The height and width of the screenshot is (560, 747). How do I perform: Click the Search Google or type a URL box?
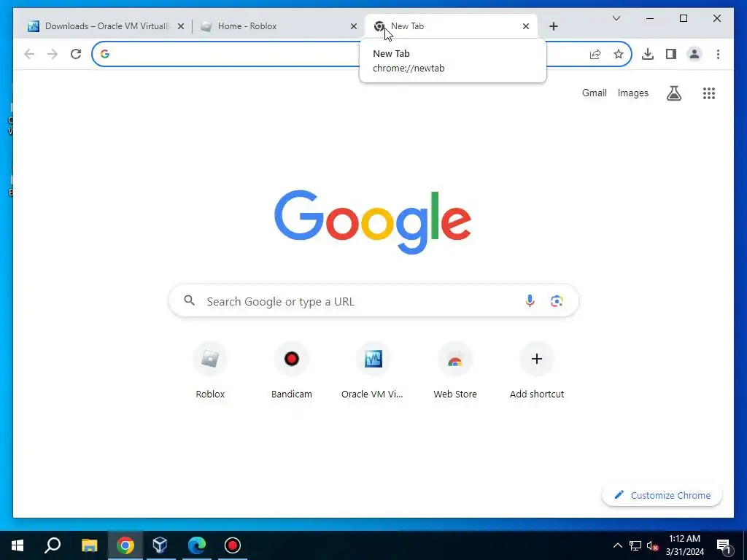[x=373, y=301]
